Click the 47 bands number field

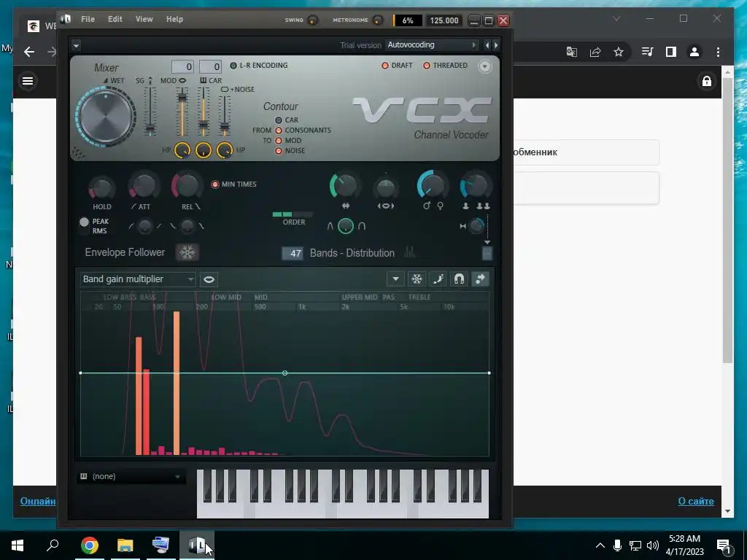[293, 253]
